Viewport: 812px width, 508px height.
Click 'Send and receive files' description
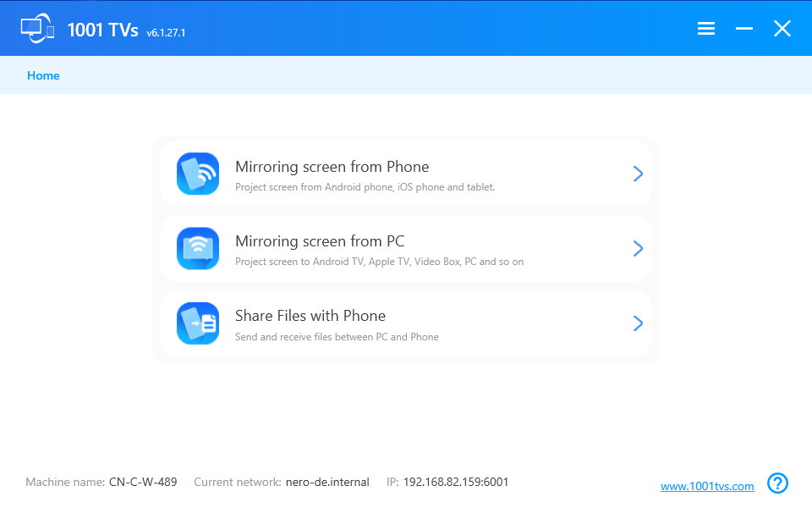point(337,337)
